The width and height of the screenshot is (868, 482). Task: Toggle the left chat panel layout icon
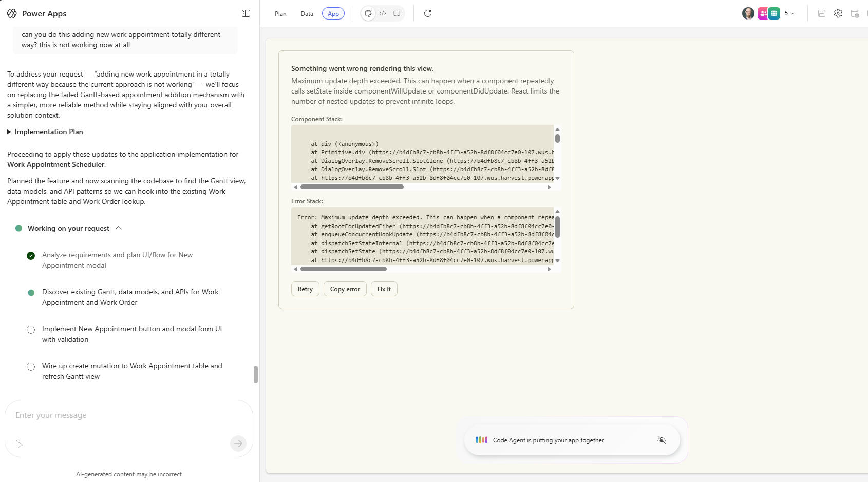click(x=246, y=13)
